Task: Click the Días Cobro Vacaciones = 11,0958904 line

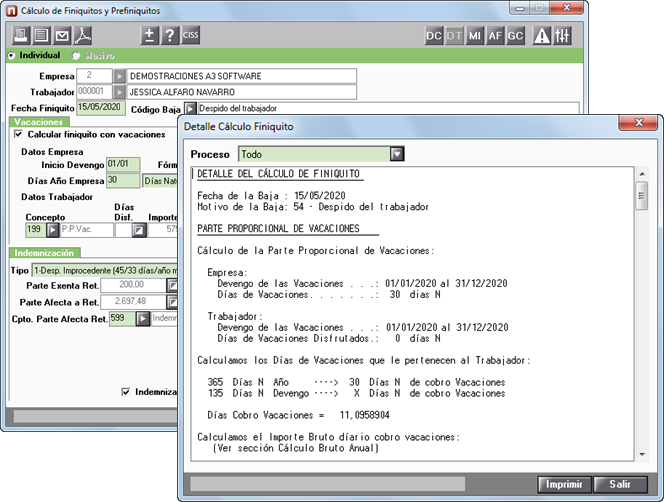Action: coord(298,415)
